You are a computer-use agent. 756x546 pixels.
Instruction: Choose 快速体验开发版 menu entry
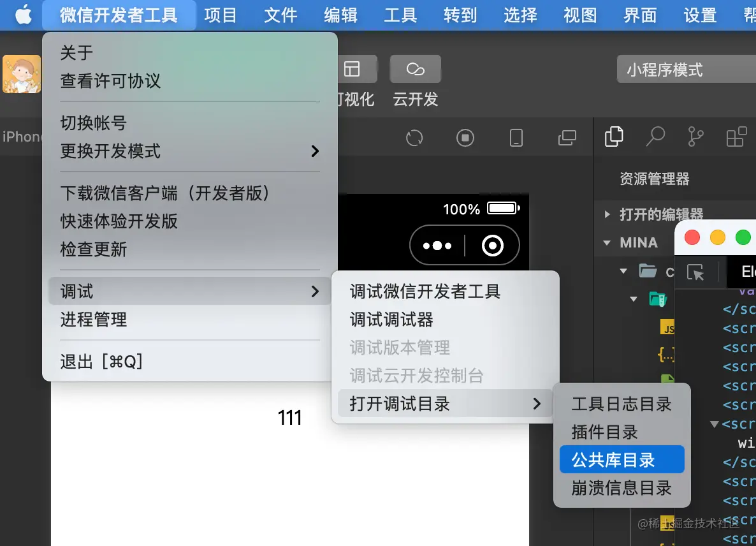coord(190,221)
